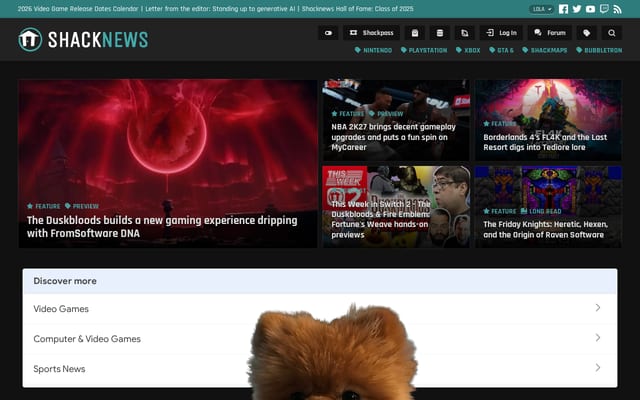
Task: Open This Week in Switch 2 article
Action: 380,219
